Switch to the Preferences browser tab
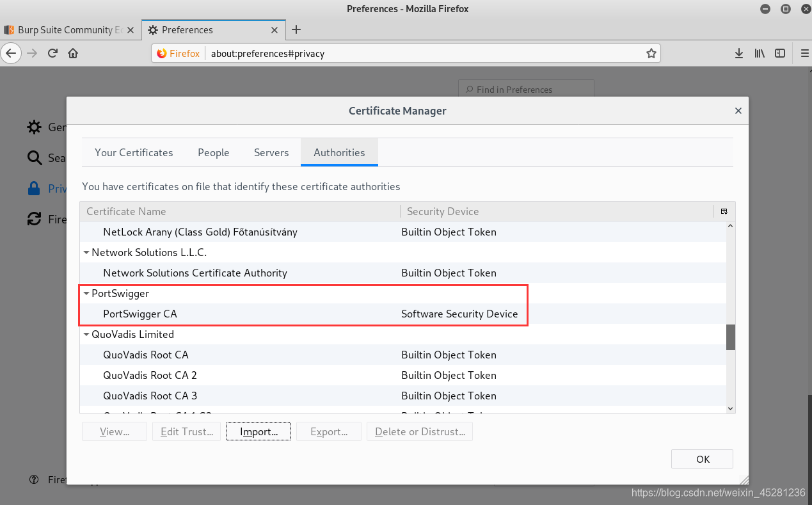This screenshot has width=812, height=505. pyautogui.click(x=214, y=30)
